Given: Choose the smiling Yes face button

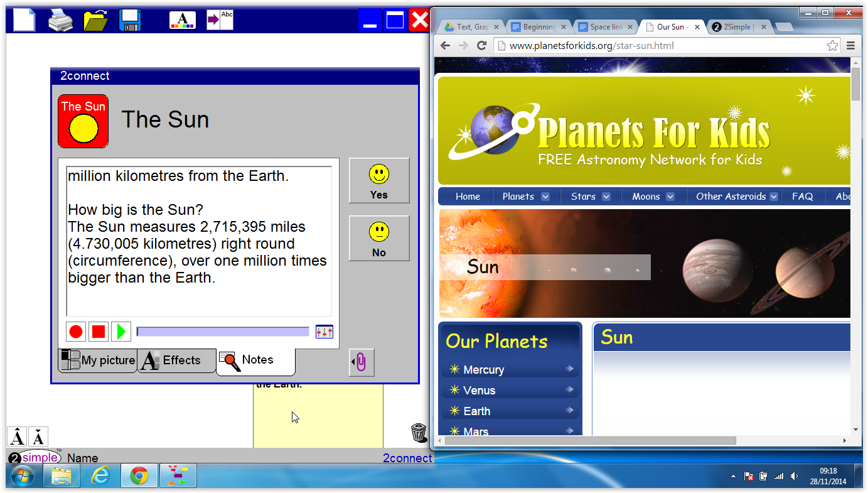Looking at the screenshot, I should point(379,180).
